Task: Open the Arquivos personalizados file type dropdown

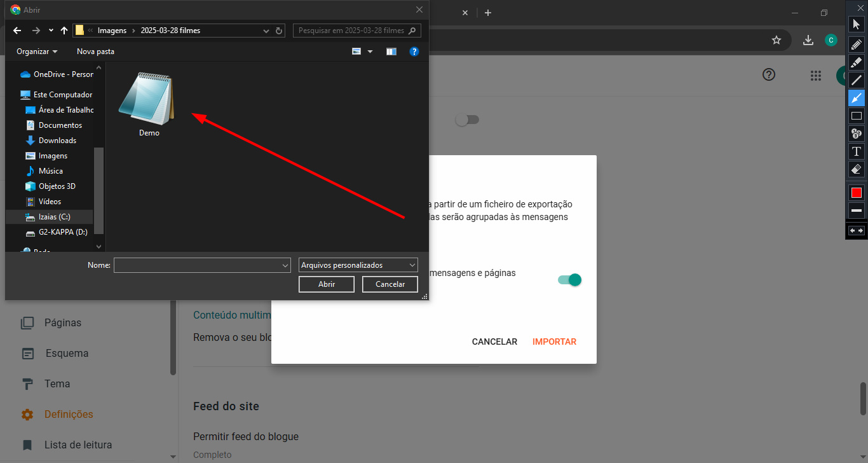Action: (x=357, y=265)
